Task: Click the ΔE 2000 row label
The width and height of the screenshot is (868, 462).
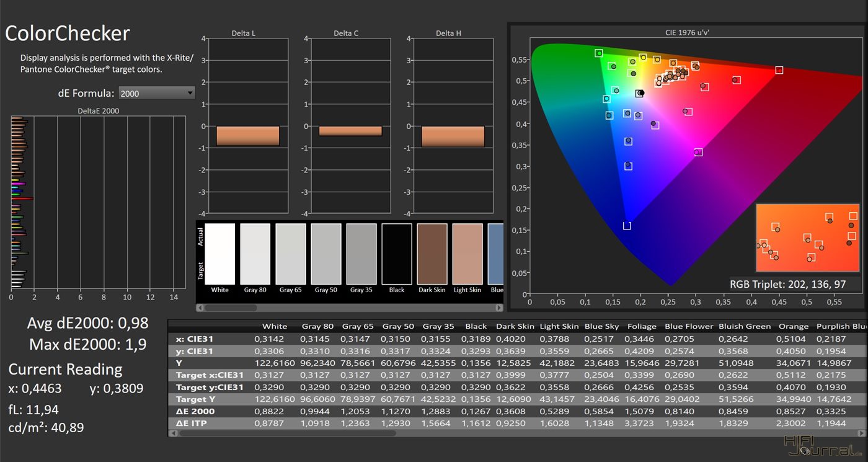Action: pos(195,411)
